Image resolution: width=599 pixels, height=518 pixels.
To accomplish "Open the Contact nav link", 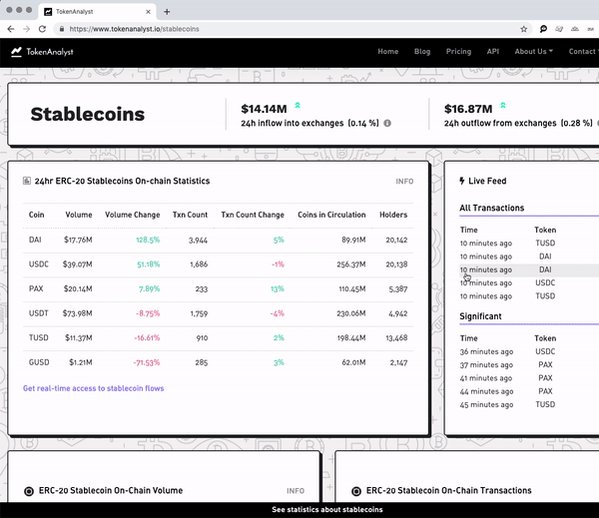I will coord(583,52).
